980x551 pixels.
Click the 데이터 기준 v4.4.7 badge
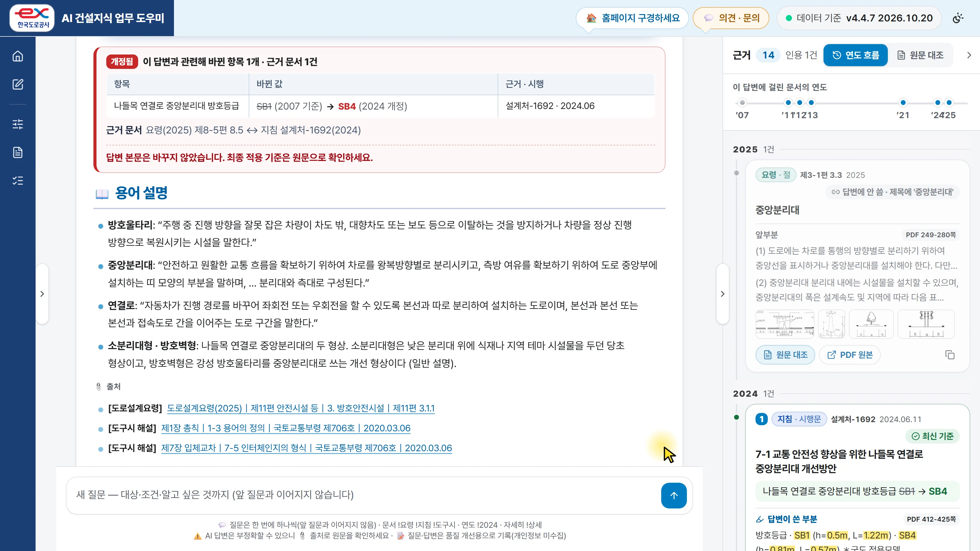pyautogui.click(x=859, y=18)
